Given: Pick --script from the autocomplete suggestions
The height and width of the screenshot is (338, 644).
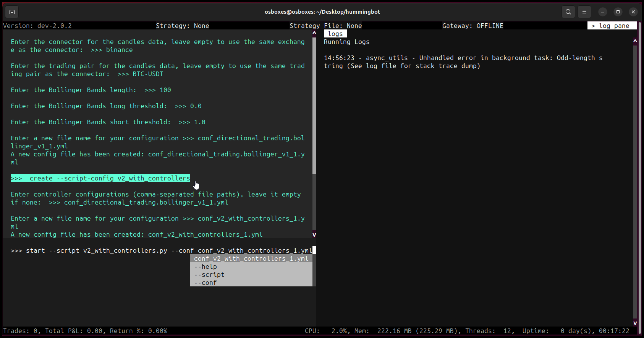Looking at the screenshot, I should coord(209,275).
